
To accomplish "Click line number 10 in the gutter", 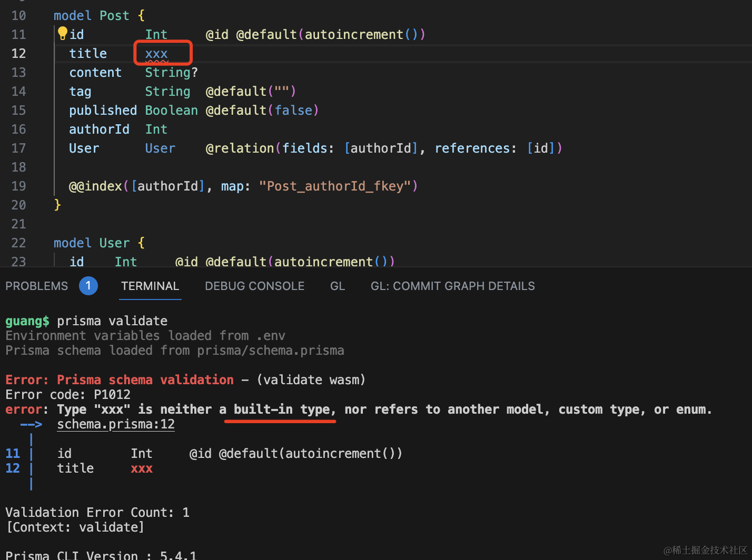I will [18, 16].
